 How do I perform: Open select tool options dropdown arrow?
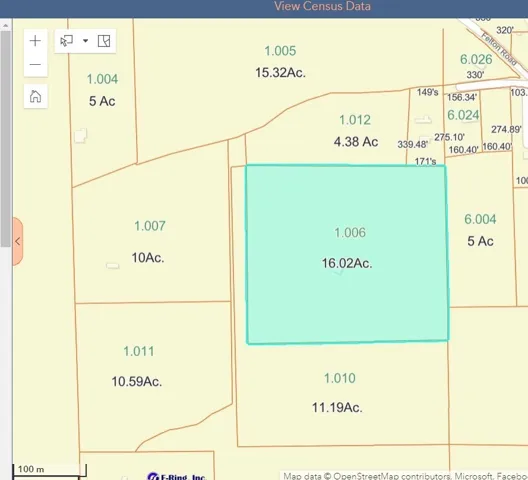pyautogui.click(x=86, y=41)
